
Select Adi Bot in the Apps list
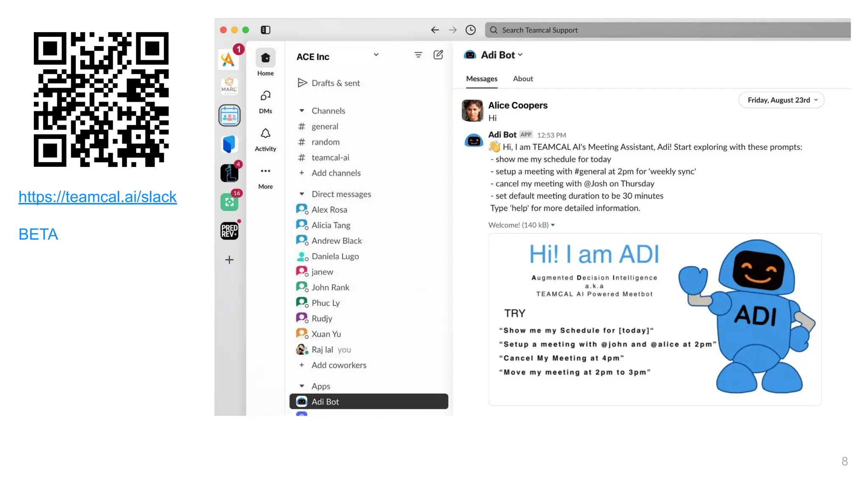369,402
